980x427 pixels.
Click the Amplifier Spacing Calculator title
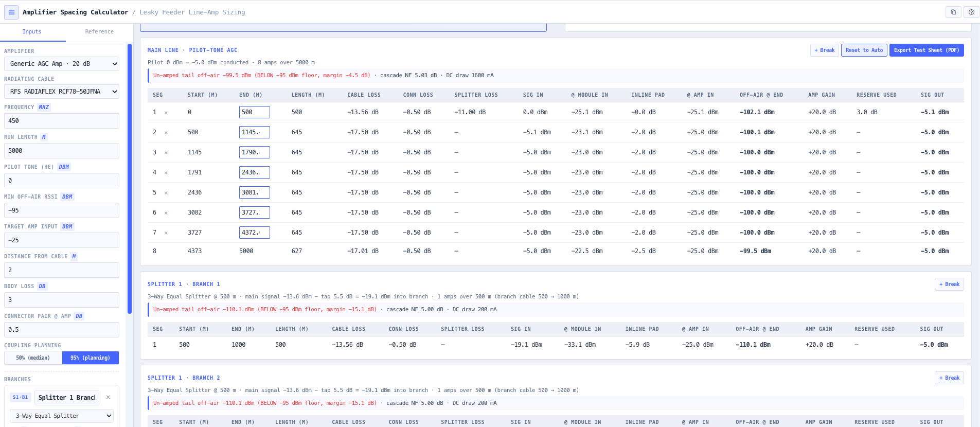pos(75,12)
